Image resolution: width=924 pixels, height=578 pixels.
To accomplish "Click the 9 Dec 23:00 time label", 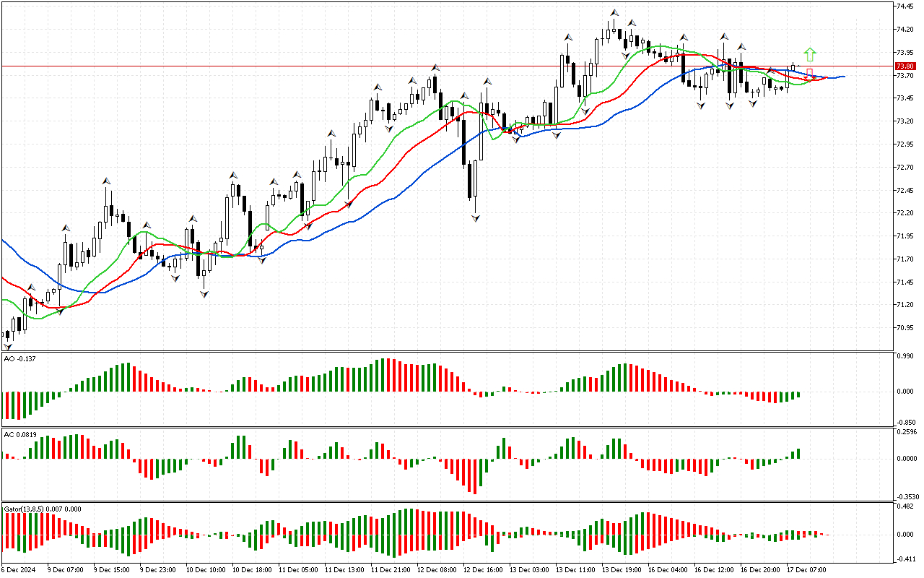I will tap(157, 570).
